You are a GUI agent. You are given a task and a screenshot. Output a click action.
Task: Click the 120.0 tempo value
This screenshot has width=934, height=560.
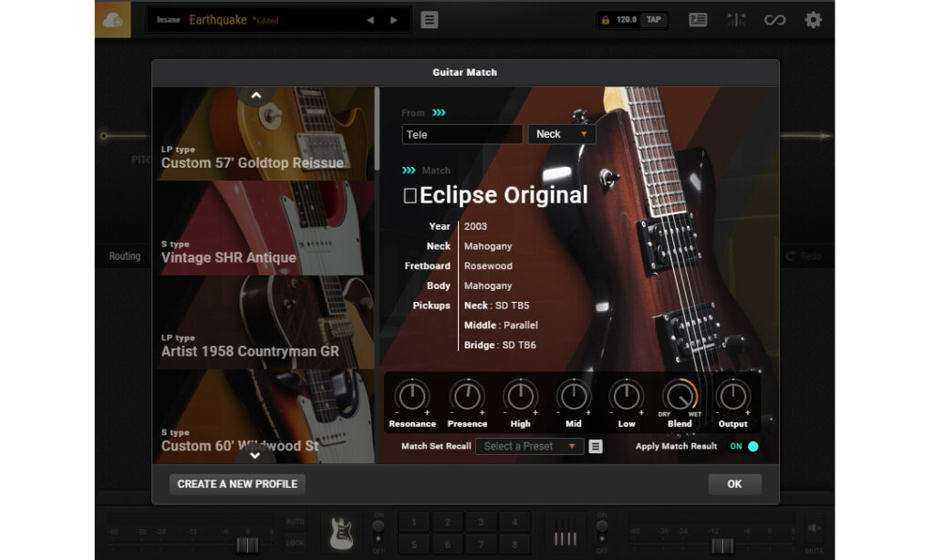[x=626, y=20]
